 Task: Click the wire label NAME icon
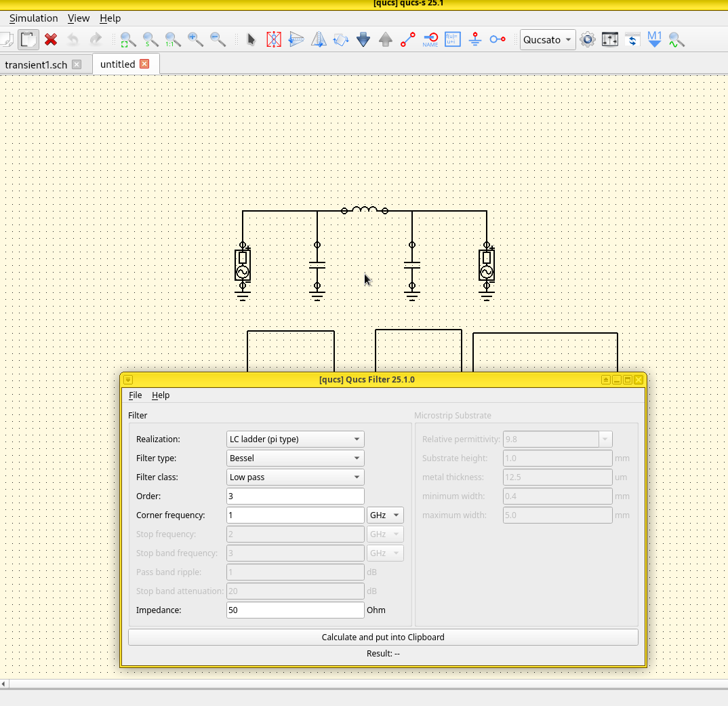pyautogui.click(x=430, y=39)
